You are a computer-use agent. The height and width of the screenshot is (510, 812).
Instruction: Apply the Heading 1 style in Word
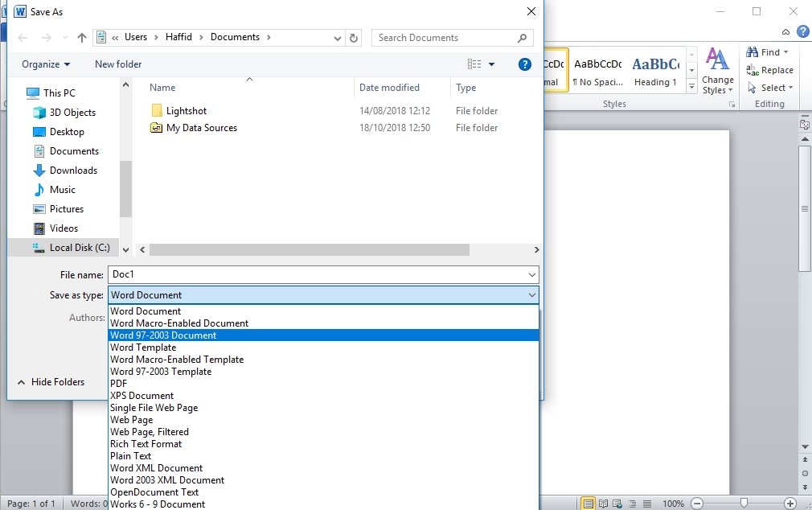coord(655,72)
